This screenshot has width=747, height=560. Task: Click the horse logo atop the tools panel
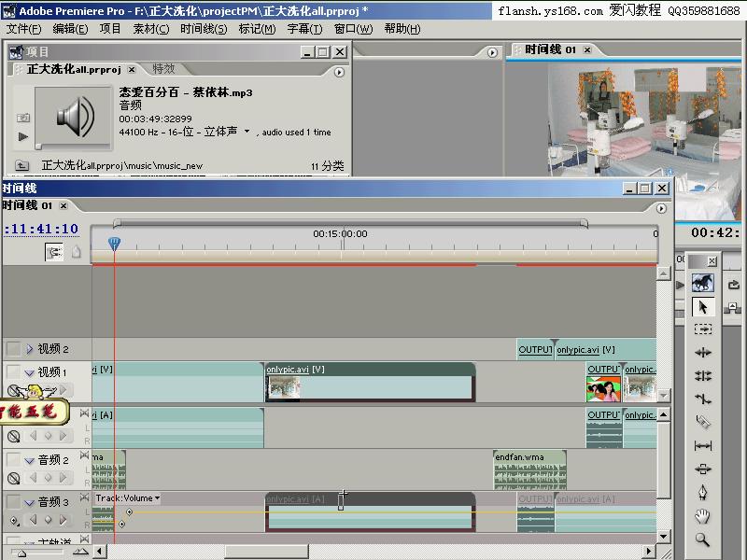(x=703, y=283)
